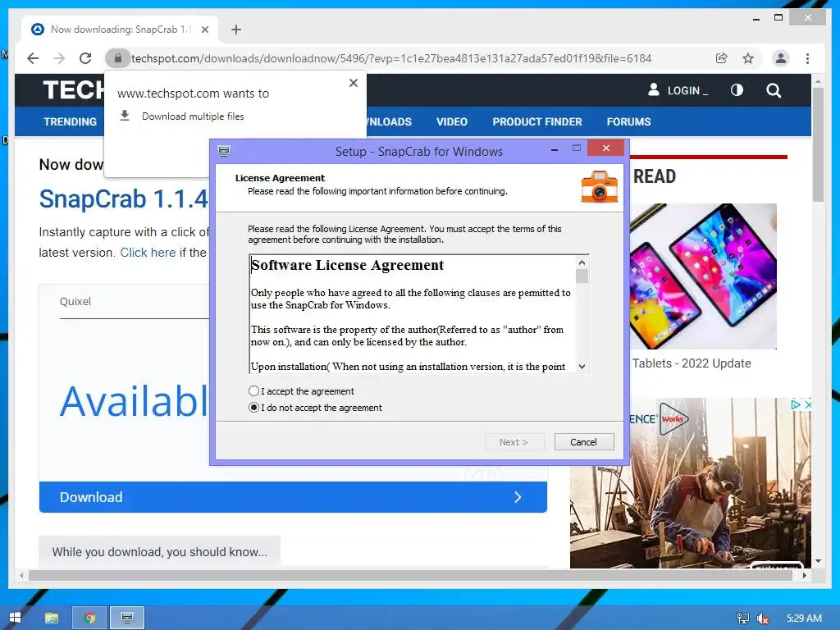Click the Quixel ad label

pyautogui.click(x=75, y=301)
